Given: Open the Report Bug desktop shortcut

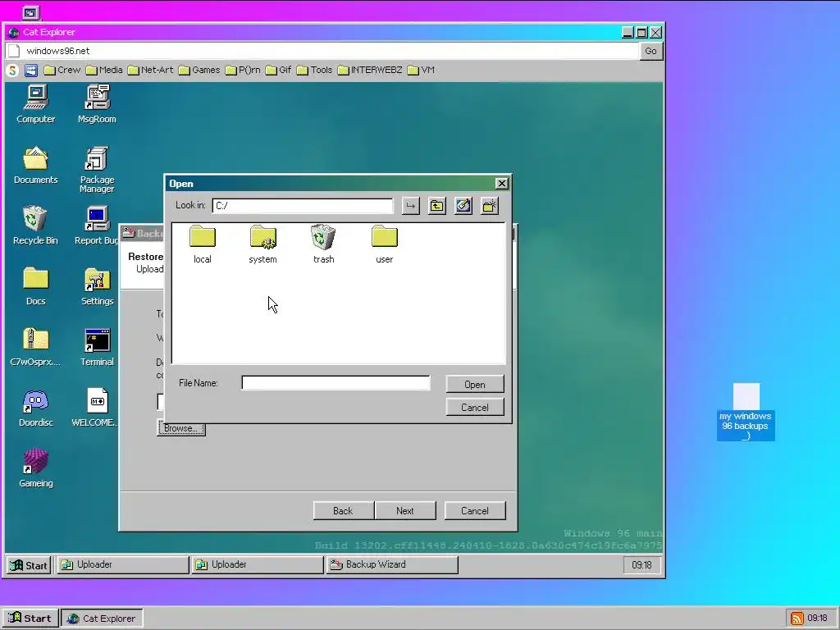Looking at the screenshot, I should pos(97,226).
